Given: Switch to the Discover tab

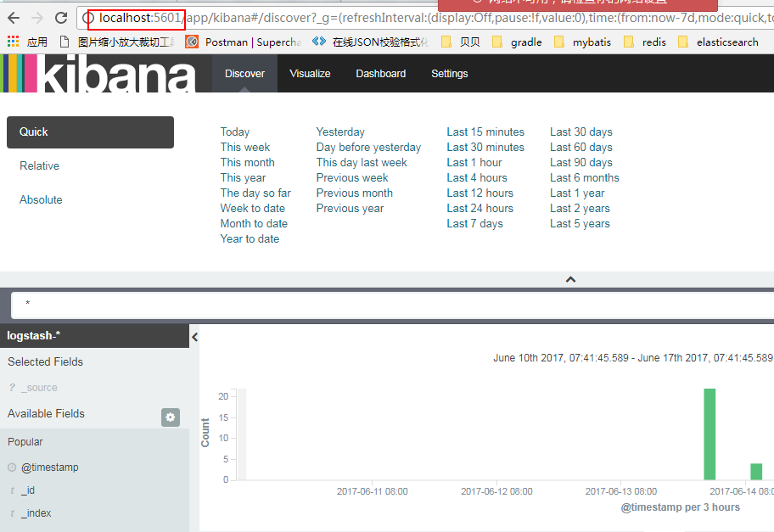Looking at the screenshot, I should pos(244,74).
